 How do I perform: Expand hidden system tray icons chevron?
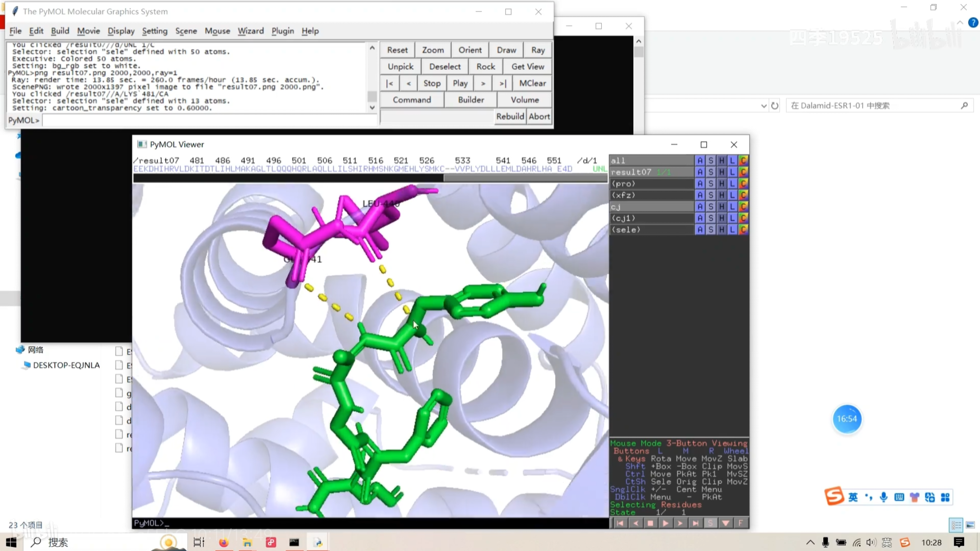810,542
